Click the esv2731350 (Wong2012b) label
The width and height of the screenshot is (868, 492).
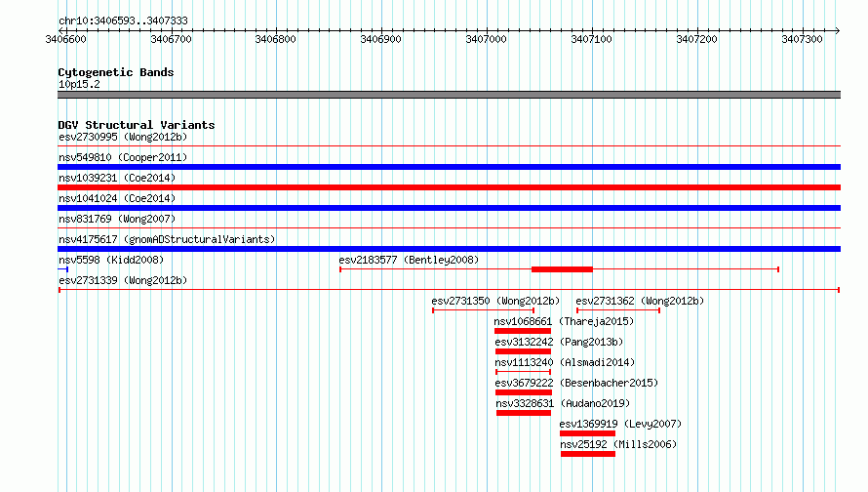pos(495,301)
